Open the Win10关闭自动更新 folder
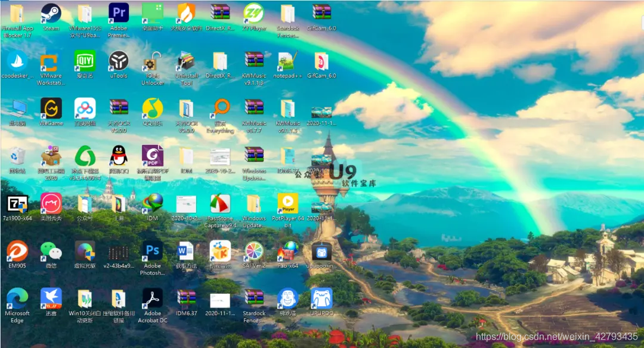This screenshot has height=348, width=644. click(85, 299)
